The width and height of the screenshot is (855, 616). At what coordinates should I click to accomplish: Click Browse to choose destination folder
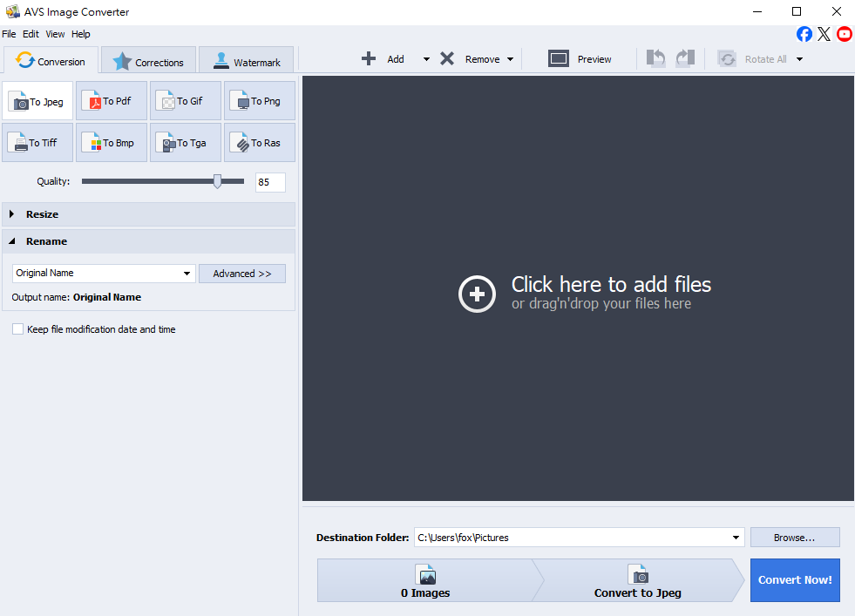794,538
